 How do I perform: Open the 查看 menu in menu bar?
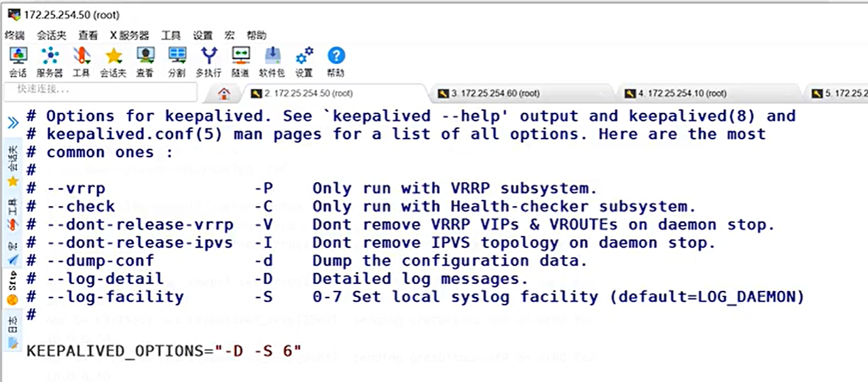[88, 35]
